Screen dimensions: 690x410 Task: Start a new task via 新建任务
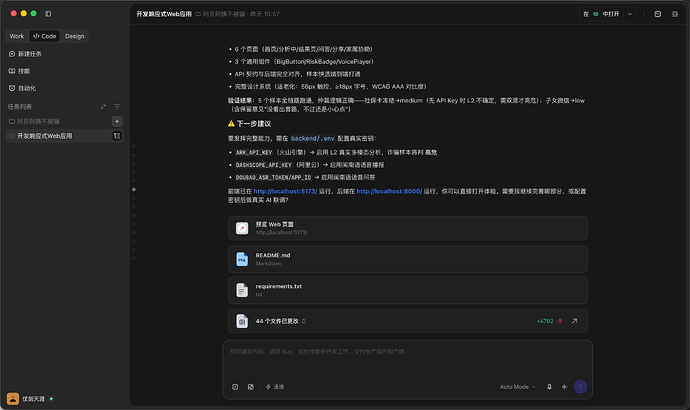25,54
